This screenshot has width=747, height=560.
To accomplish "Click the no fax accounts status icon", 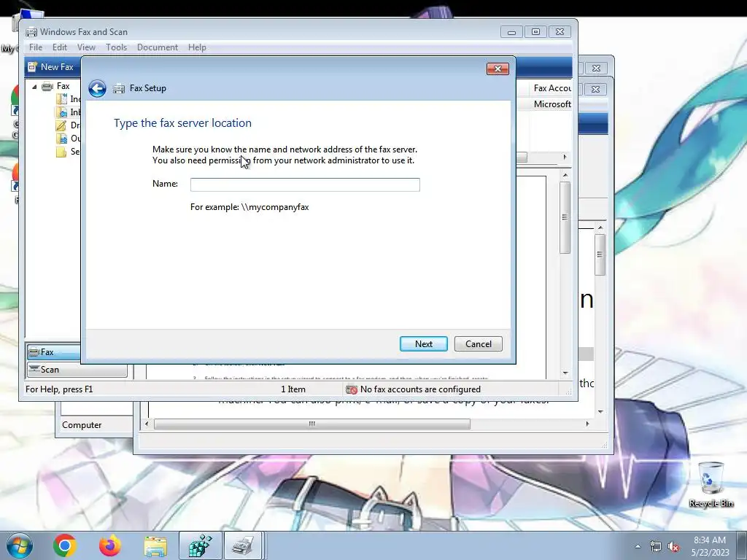I will pyautogui.click(x=352, y=389).
